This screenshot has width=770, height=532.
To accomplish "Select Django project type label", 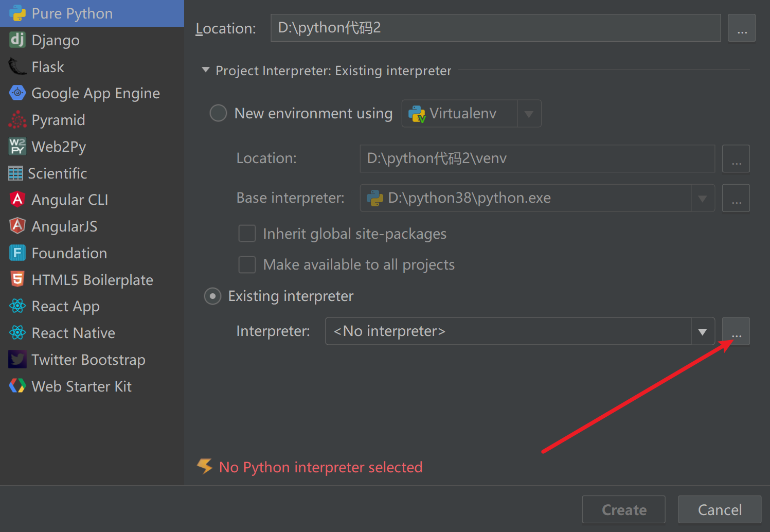I will [x=56, y=40].
